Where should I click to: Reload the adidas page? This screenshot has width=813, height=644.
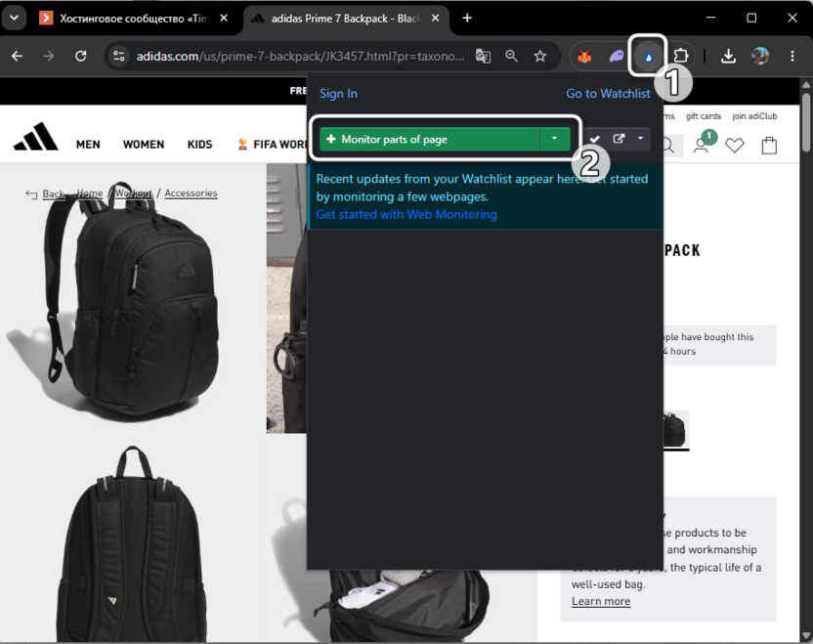click(x=80, y=56)
